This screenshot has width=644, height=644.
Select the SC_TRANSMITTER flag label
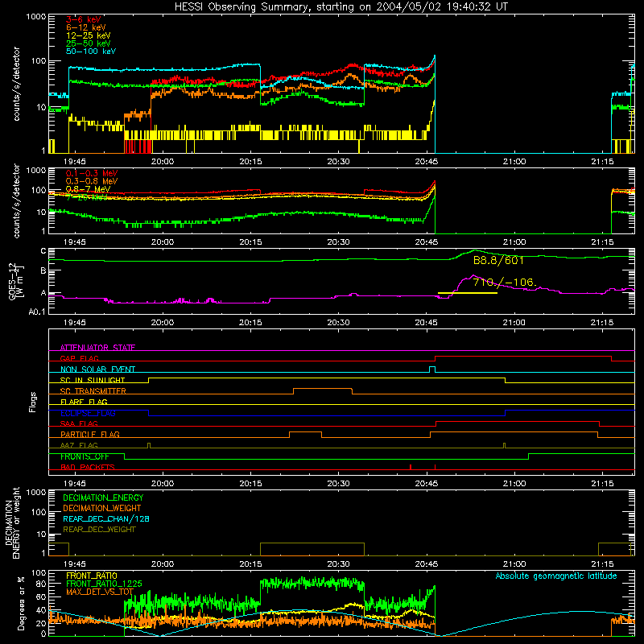point(93,391)
